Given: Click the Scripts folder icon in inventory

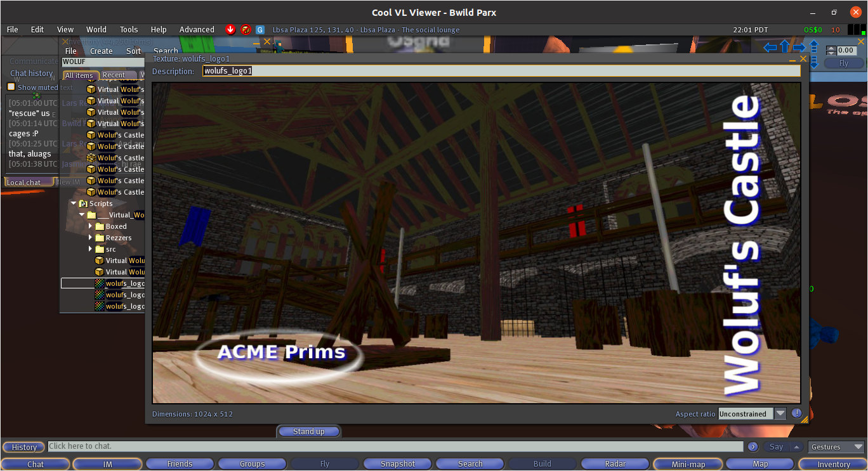Looking at the screenshot, I should [x=83, y=203].
